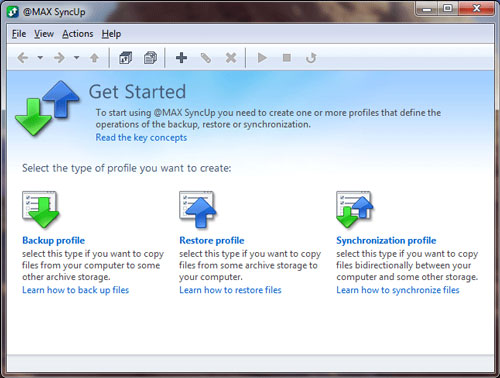The height and width of the screenshot is (378, 500).
Task: Close the @MAX SyncUp window
Action: 476,8
